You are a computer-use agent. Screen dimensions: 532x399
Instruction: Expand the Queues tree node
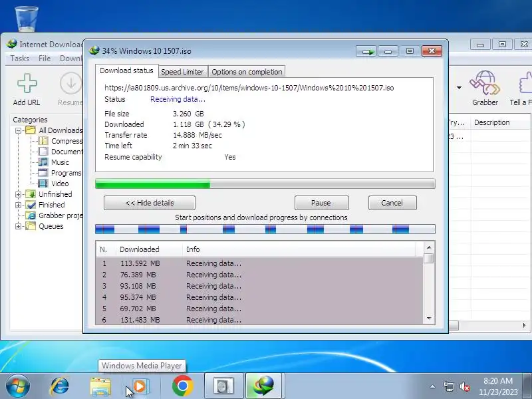coord(19,226)
